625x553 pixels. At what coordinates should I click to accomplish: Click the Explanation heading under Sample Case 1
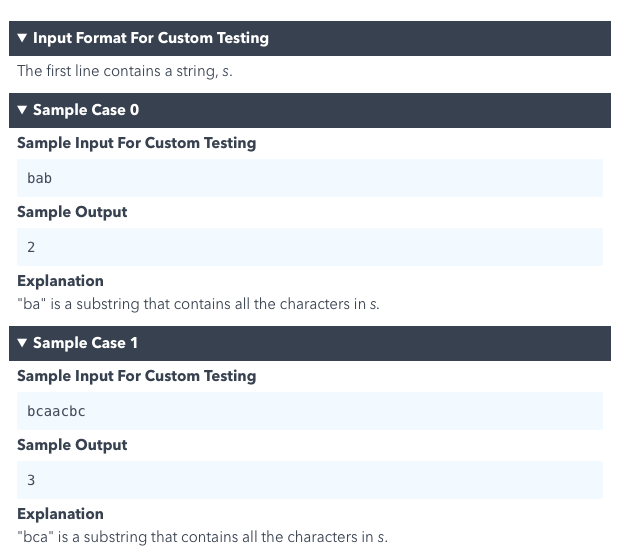pyautogui.click(x=60, y=514)
